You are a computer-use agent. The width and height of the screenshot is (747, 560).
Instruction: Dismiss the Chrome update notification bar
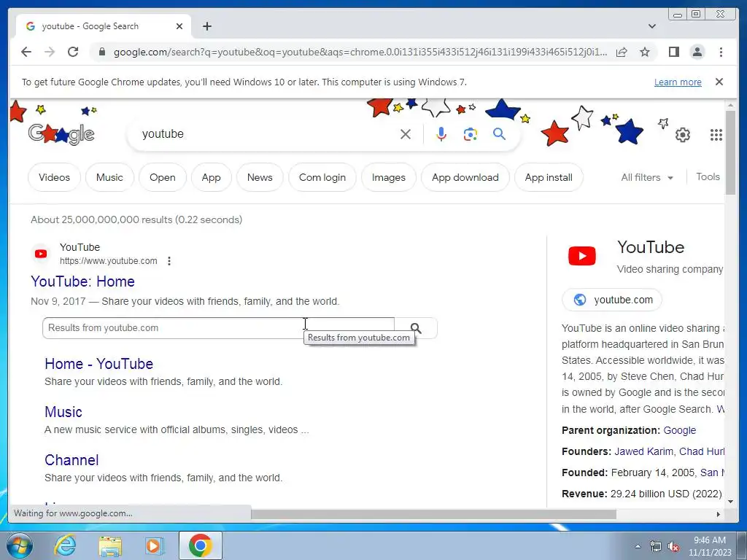pyautogui.click(x=719, y=82)
